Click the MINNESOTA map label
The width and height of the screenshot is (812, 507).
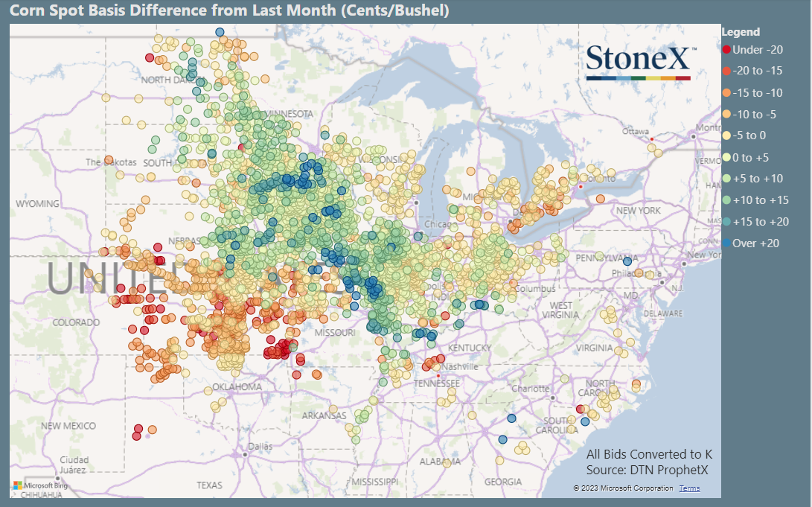tap(289, 114)
